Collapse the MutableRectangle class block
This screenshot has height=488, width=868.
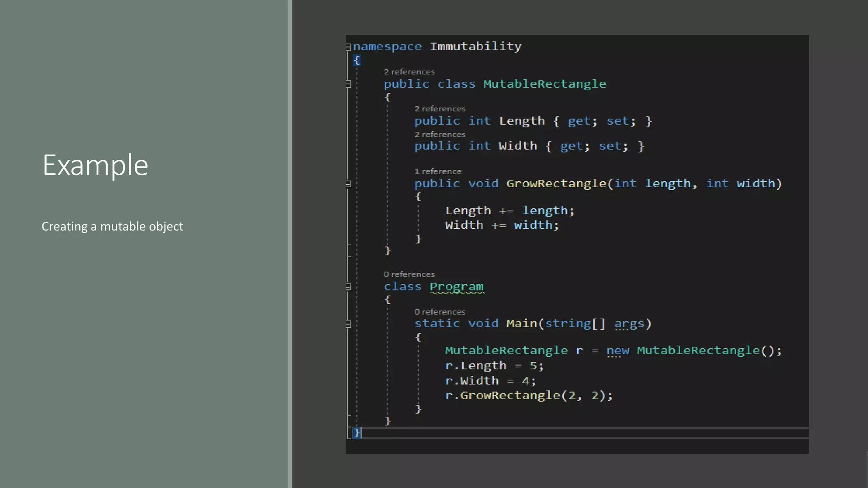(x=348, y=84)
